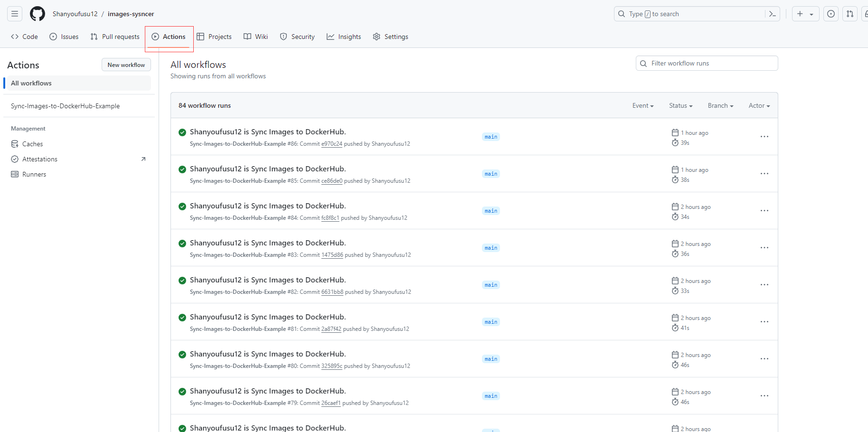Go to GitHub homepage via Octocat logo
This screenshot has width=868, height=432.
coord(38,14)
